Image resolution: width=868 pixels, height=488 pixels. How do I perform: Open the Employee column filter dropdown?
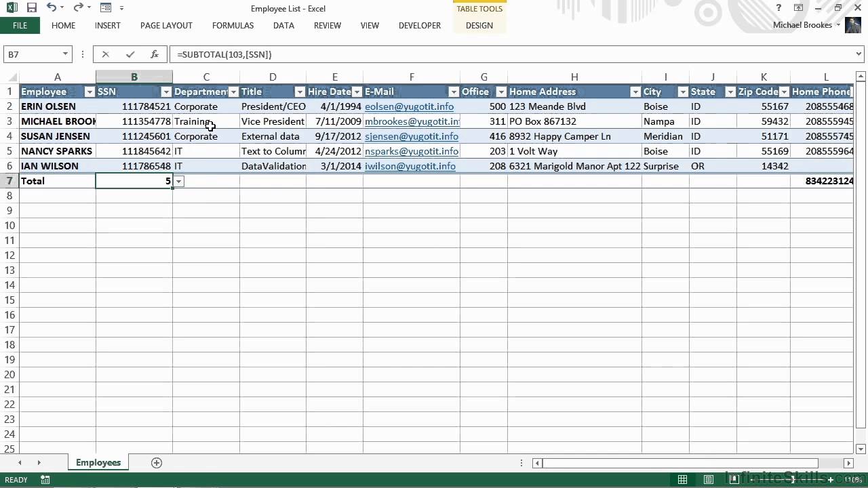(x=90, y=91)
